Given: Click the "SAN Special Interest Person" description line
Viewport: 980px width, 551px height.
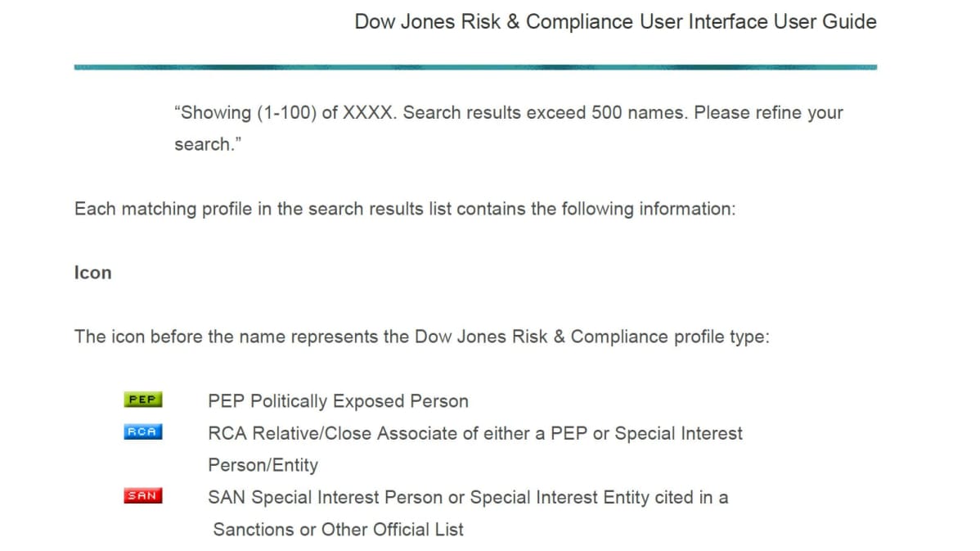Looking at the screenshot, I should pyautogui.click(x=468, y=497).
